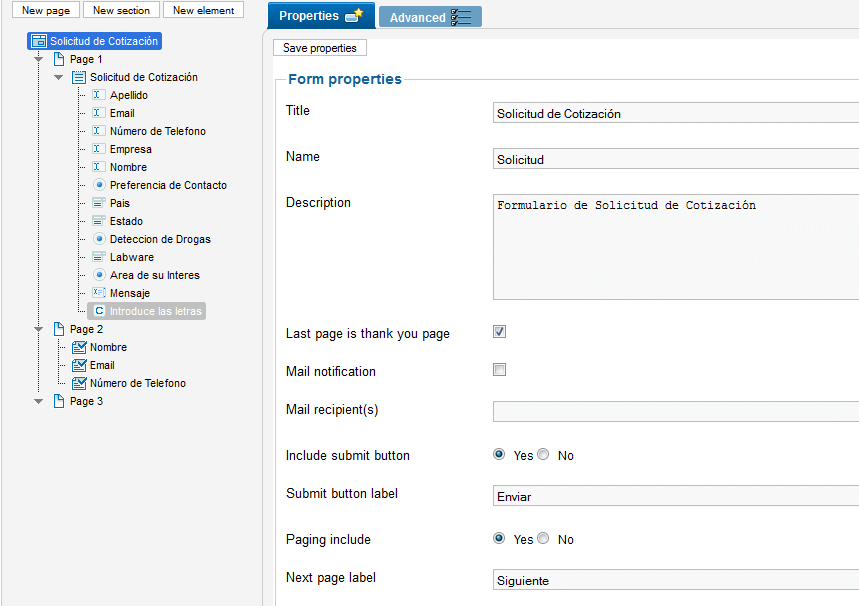This screenshot has height=606, width=859.
Task: Click the Next page label field
Action: click(676, 580)
